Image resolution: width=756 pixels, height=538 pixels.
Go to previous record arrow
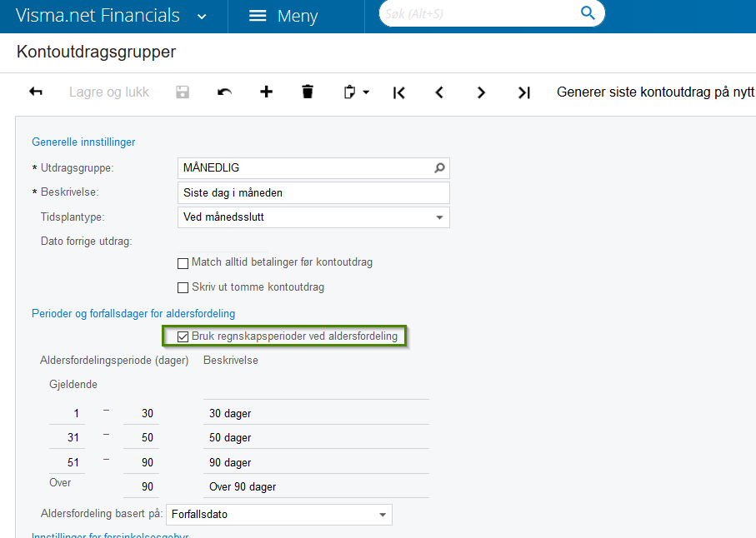pos(440,92)
